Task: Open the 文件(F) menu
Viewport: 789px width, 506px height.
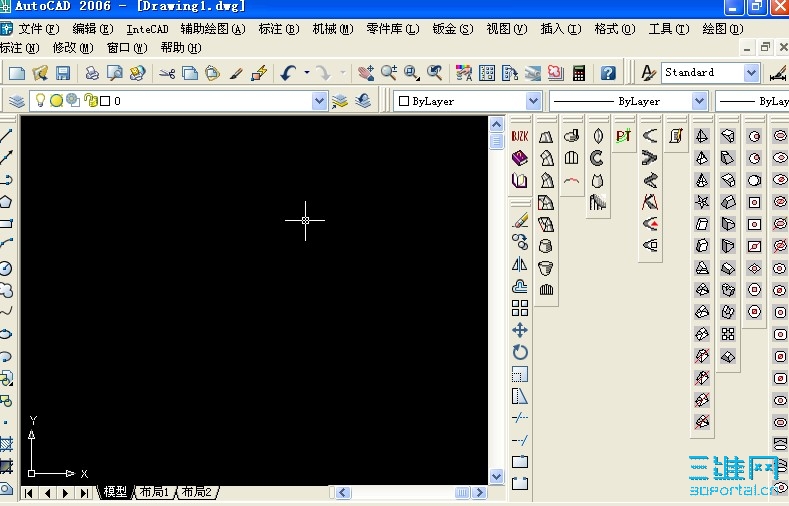Action: click(39, 29)
